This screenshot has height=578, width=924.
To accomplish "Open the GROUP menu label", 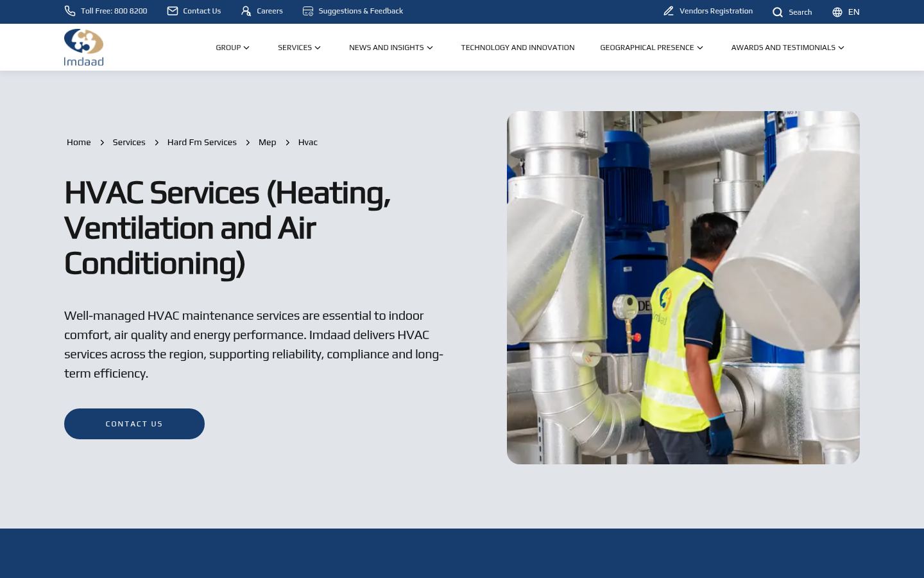I will pos(228,48).
